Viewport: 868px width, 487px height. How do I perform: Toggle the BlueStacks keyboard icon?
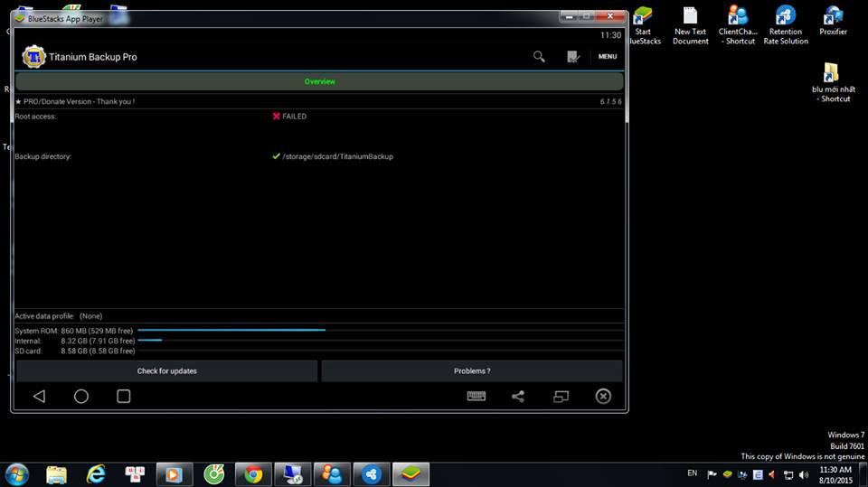pos(476,397)
